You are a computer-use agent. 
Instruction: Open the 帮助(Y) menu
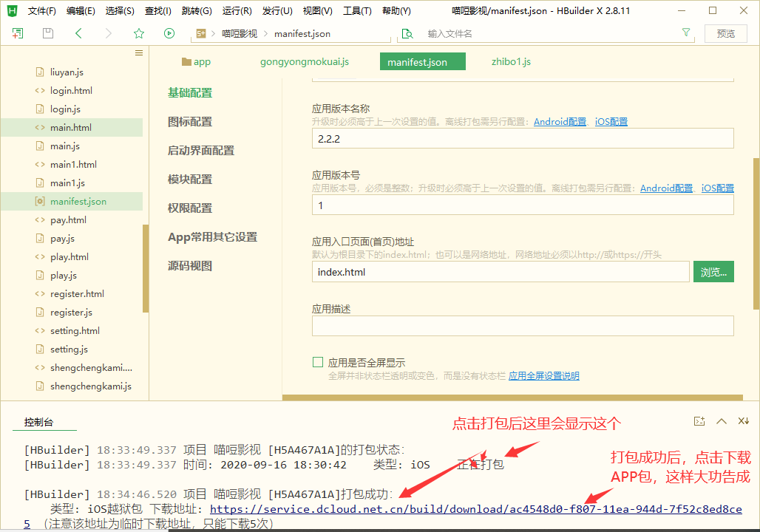coord(396,10)
